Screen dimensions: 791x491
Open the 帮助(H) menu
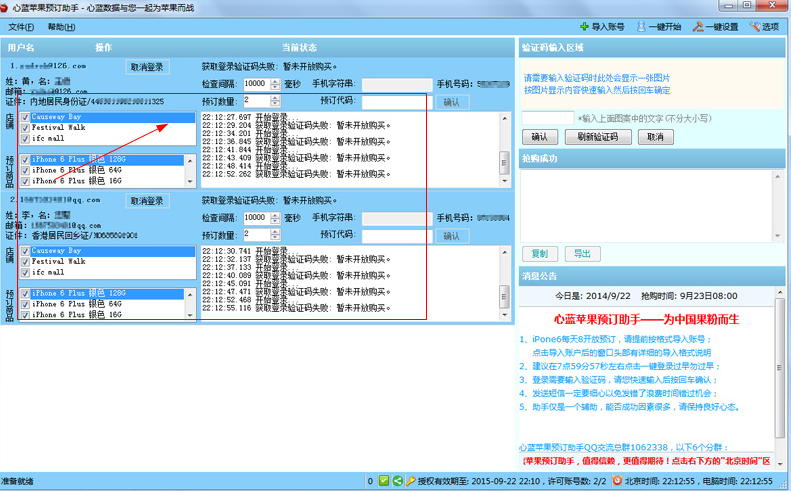point(62,27)
